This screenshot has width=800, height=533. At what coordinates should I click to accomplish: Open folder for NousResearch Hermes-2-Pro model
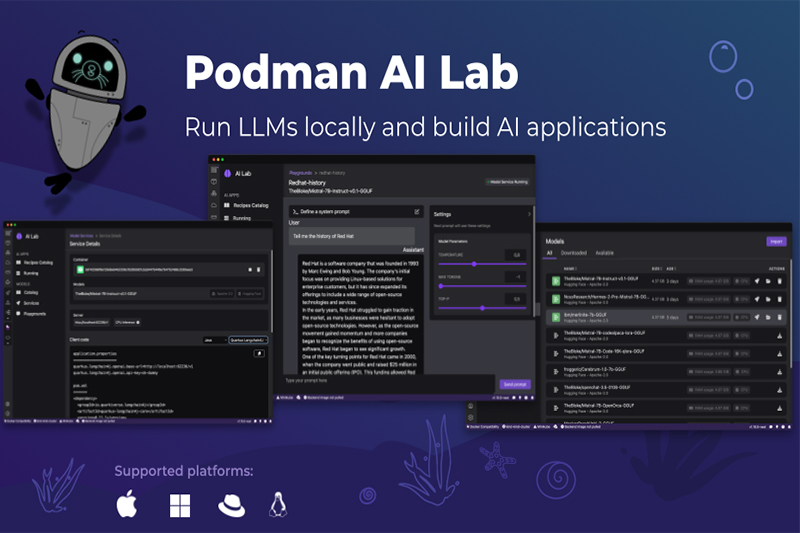coord(768,299)
